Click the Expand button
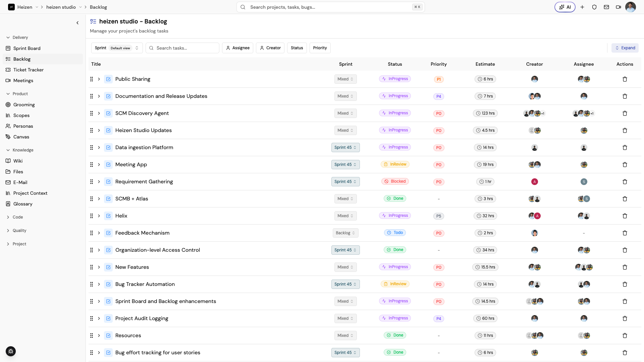 (625, 48)
